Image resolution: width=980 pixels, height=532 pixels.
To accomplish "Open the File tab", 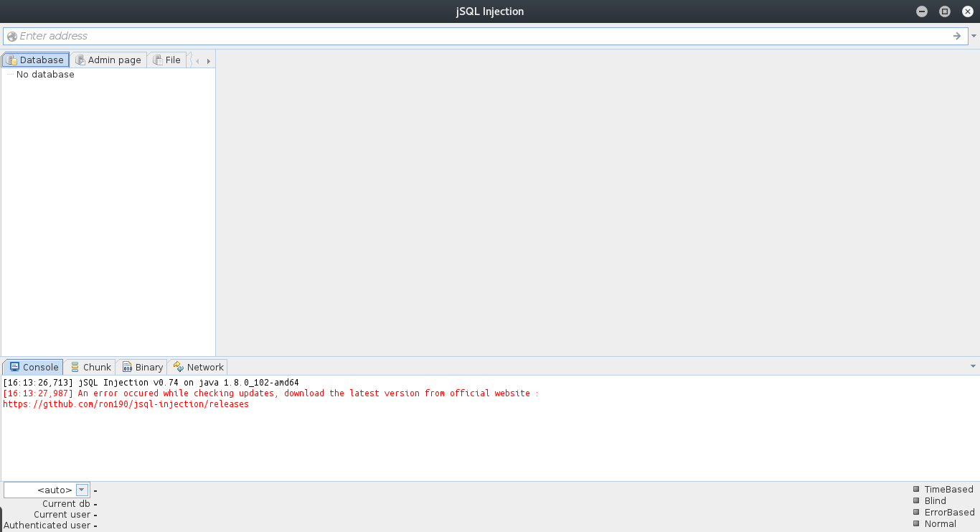I will pos(167,60).
